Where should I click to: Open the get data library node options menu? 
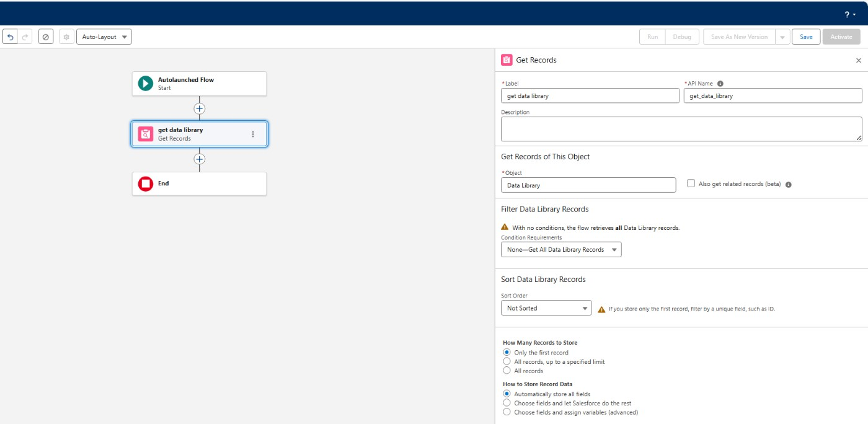[x=252, y=134]
